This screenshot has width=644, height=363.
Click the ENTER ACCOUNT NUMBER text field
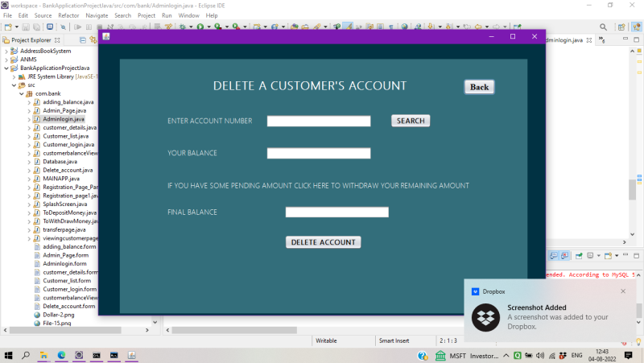319,122
